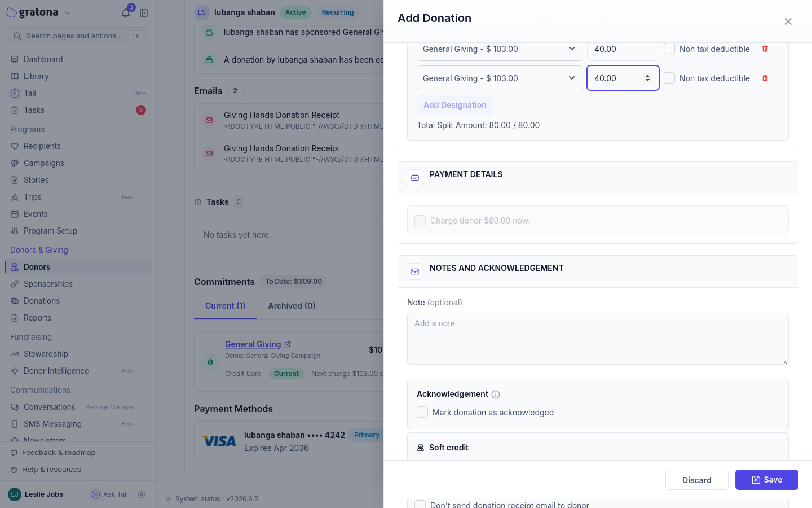This screenshot has width=812, height=508.
Task: Collapse the sidebar panel icon
Action: click(144, 13)
